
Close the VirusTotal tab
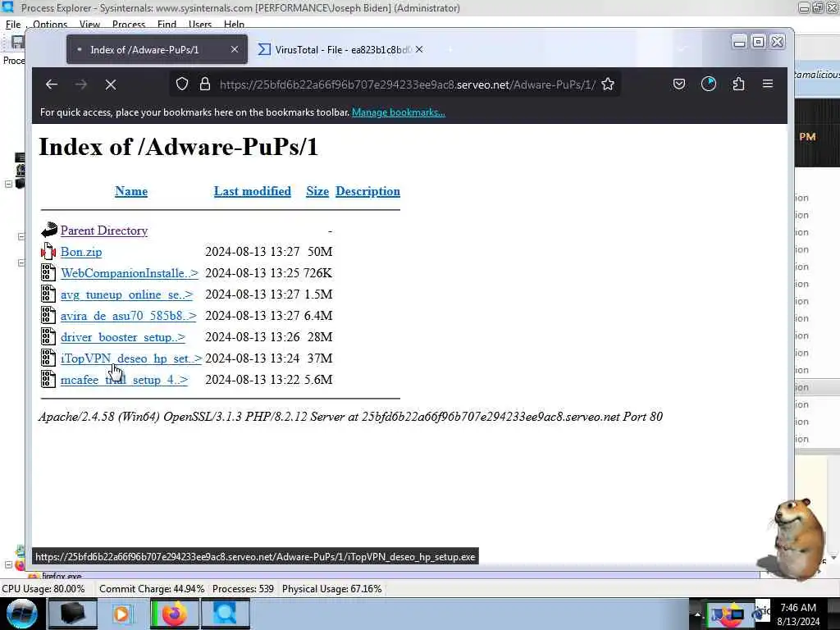coord(419,49)
